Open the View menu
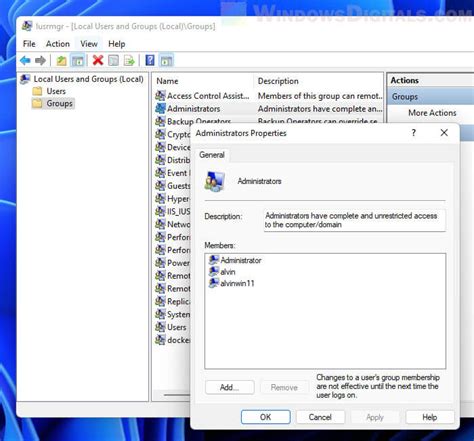The image size is (474, 441). pos(89,44)
